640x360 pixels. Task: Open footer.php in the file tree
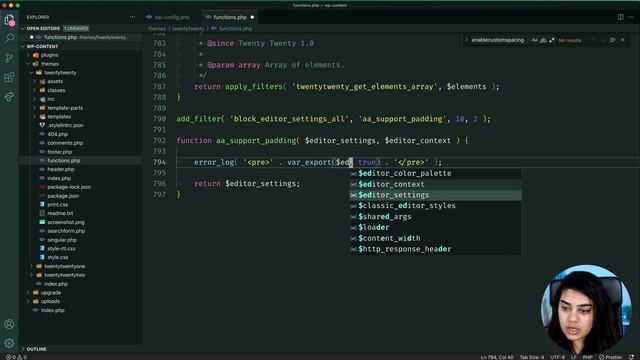click(60, 152)
